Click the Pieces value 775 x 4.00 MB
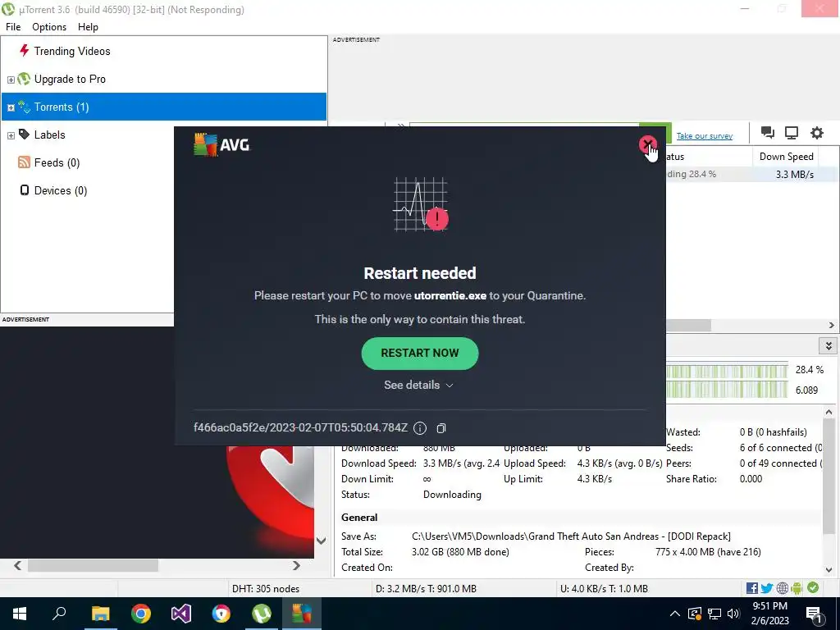The image size is (840, 630). coord(708,552)
